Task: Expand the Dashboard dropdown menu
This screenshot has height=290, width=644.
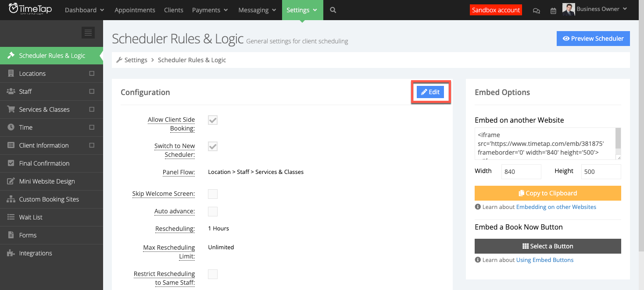Action: 84,10
